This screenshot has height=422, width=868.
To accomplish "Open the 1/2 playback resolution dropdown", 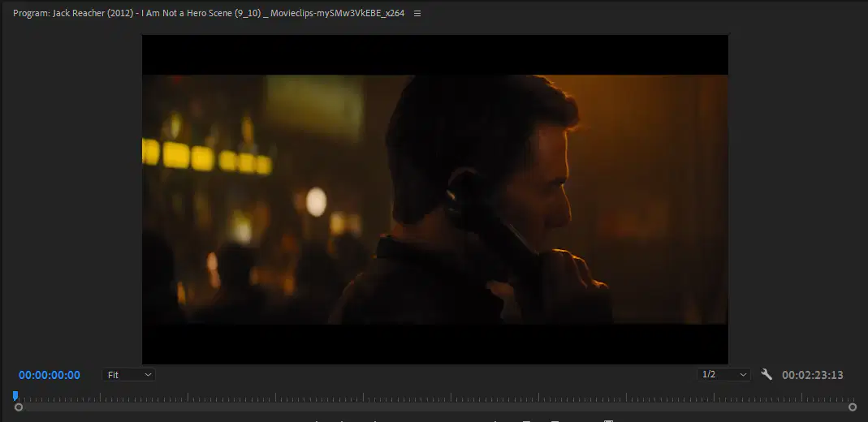I will (723, 374).
